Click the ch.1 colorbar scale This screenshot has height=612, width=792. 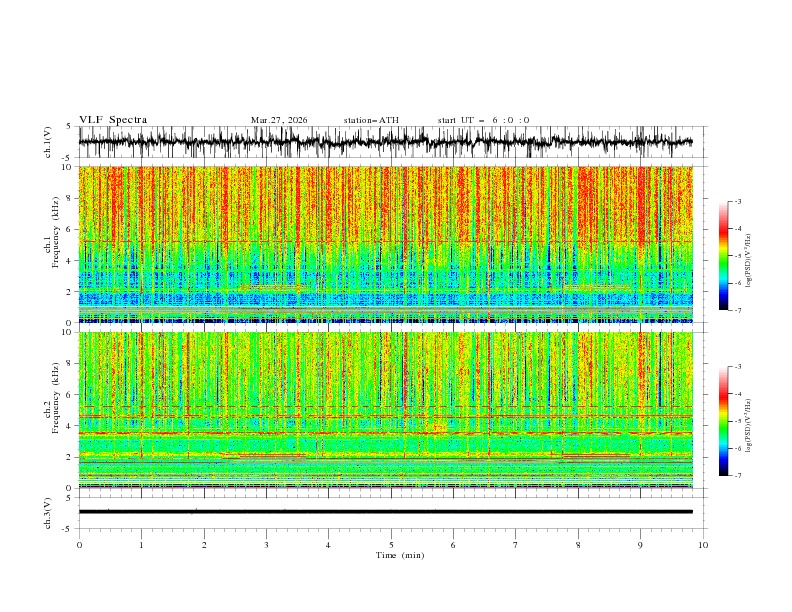723,256
